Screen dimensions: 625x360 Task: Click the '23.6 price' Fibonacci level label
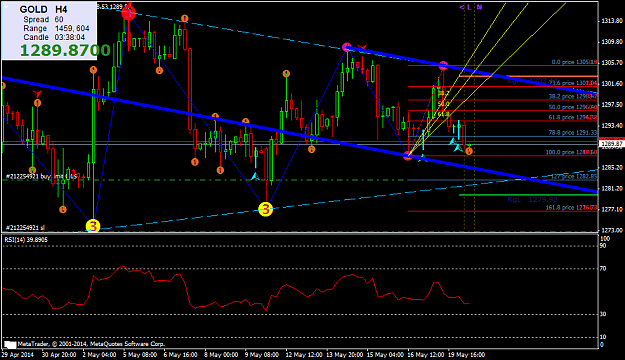click(573, 83)
